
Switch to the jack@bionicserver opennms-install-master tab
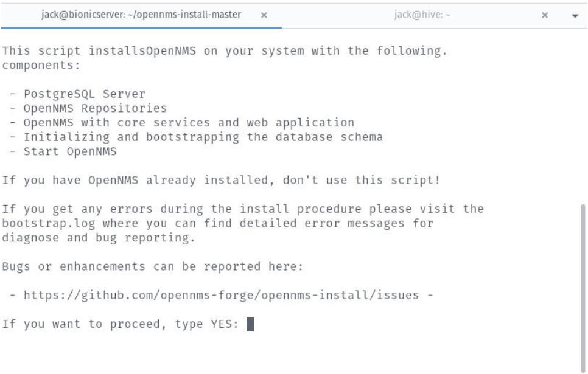(x=141, y=15)
